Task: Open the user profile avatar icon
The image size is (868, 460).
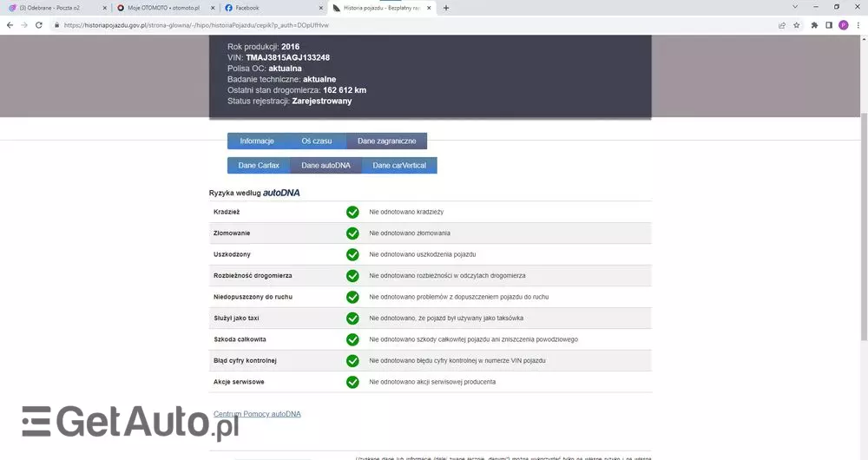Action: point(843,25)
